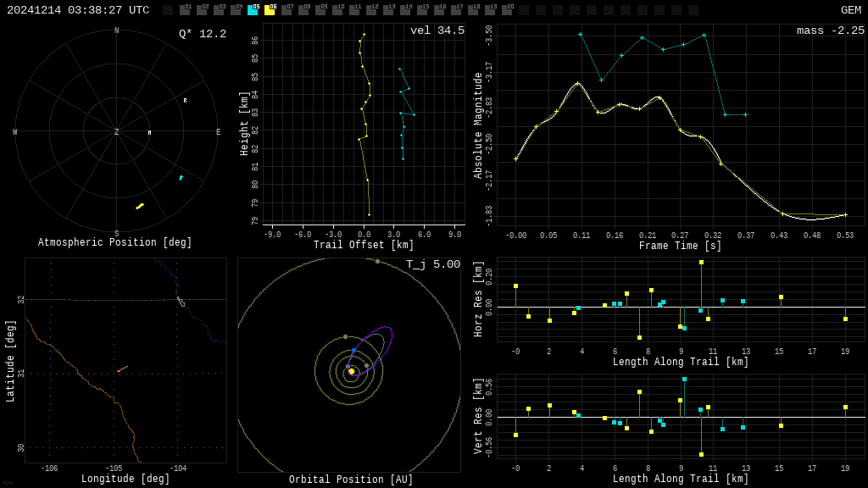Click the cyan meteor trail on sky plot
Image resolution: width=868 pixels, height=488 pixels.
tap(181, 178)
